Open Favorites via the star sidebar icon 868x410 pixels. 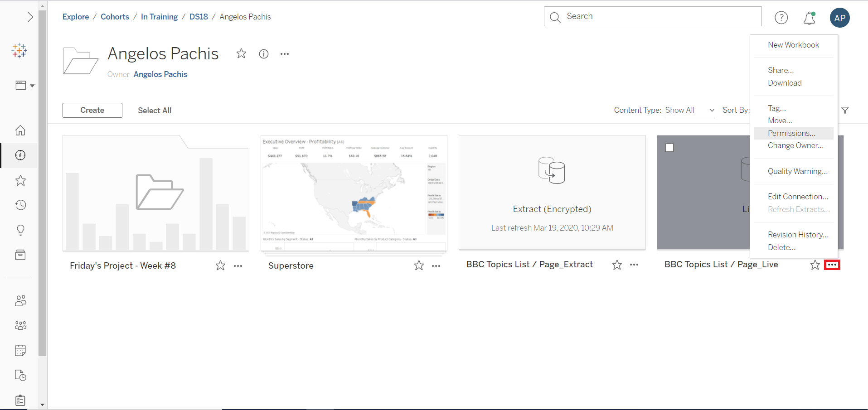click(20, 180)
